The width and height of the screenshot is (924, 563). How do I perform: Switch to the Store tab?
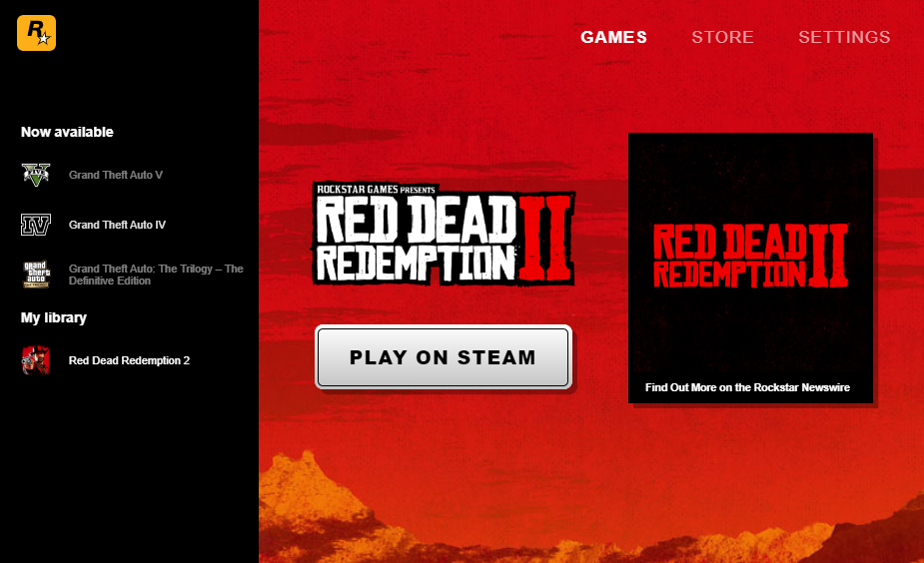[x=722, y=37]
